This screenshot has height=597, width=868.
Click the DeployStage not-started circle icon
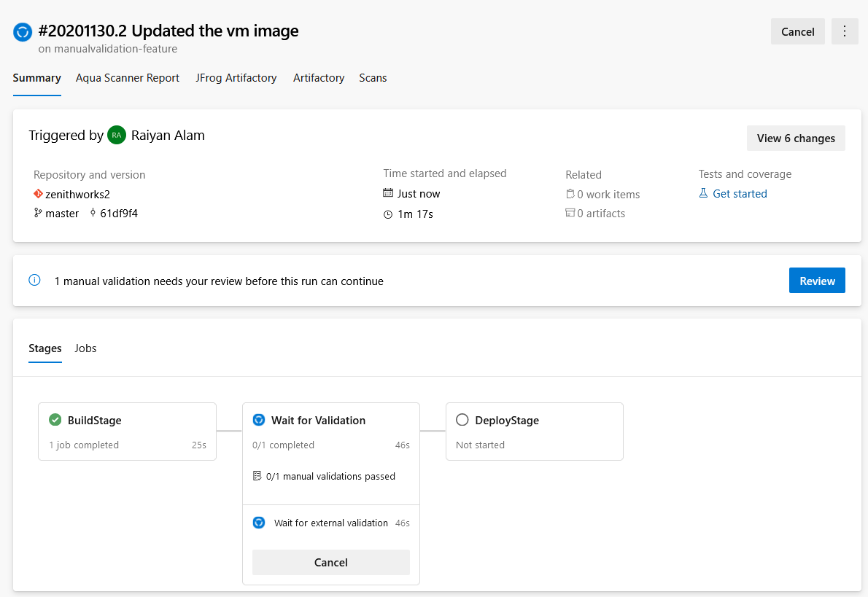462,420
